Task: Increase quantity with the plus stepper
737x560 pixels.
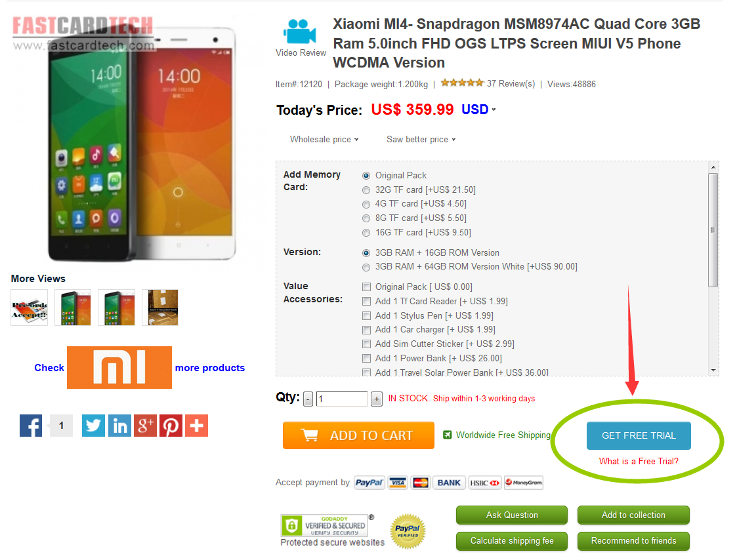Action: (x=377, y=399)
